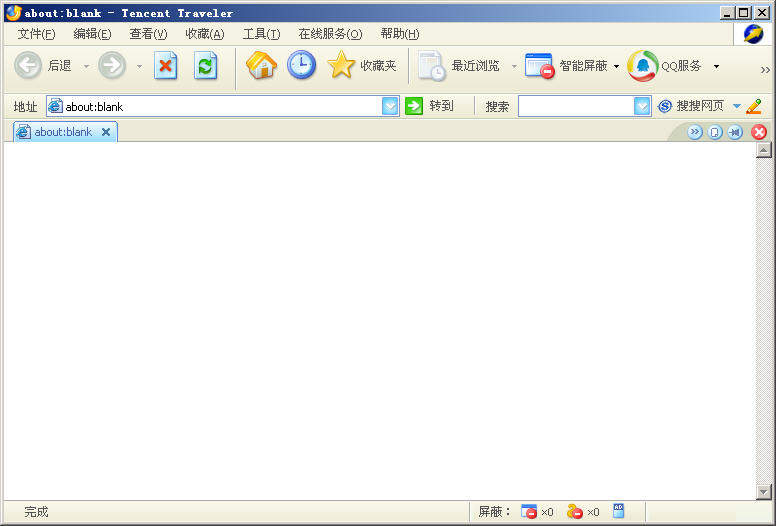Click the highlighter pencil icon
Viewport: 776px width, 526px height.
tap(754, 106)
